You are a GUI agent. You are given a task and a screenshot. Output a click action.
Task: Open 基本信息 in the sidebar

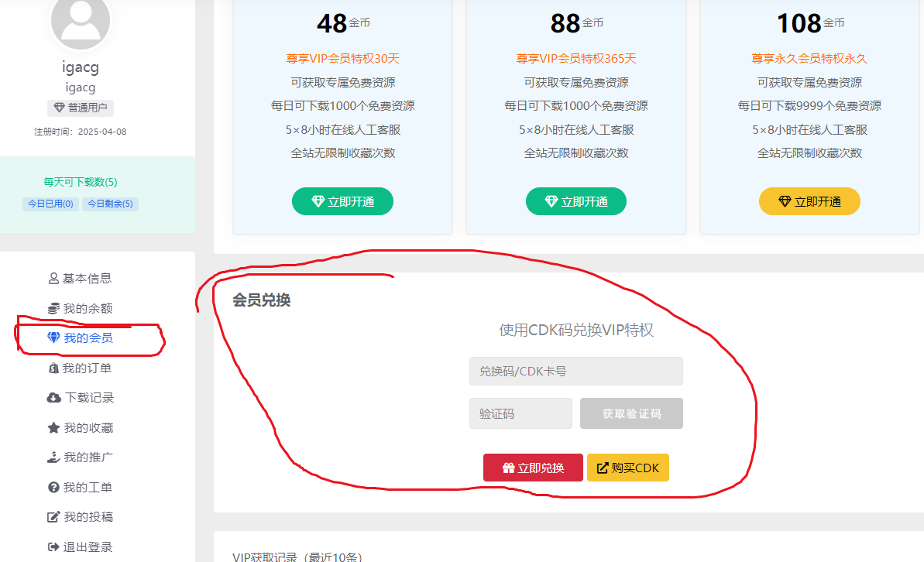tap(80, 279)
